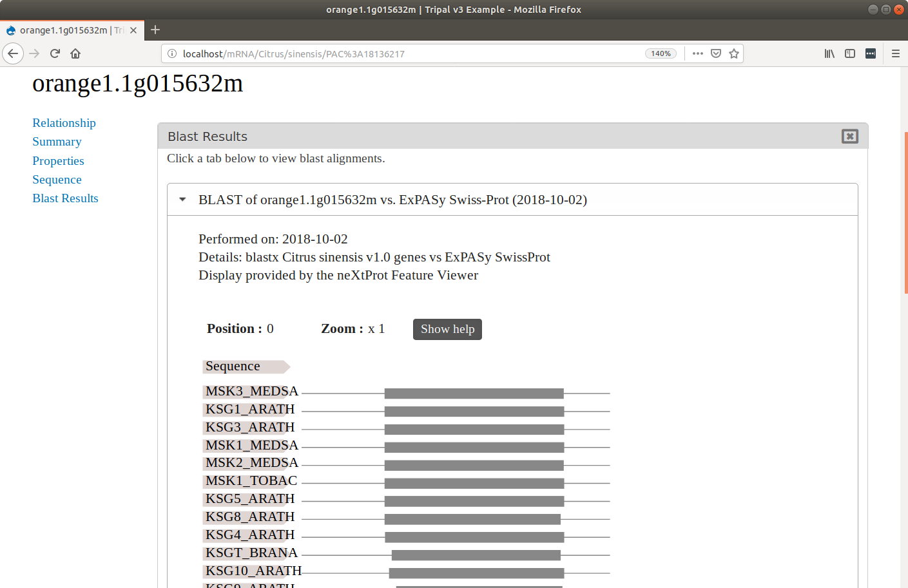Click the Blast Results pane title
Image resolution: width=908 pixels, height=588 pixels.
click(208, 137)
